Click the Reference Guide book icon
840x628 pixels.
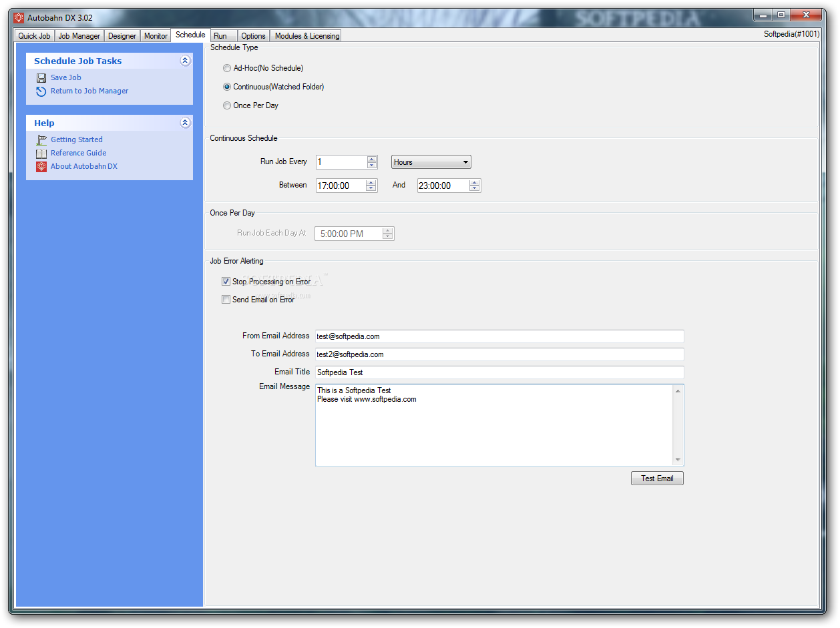(41, 153)
